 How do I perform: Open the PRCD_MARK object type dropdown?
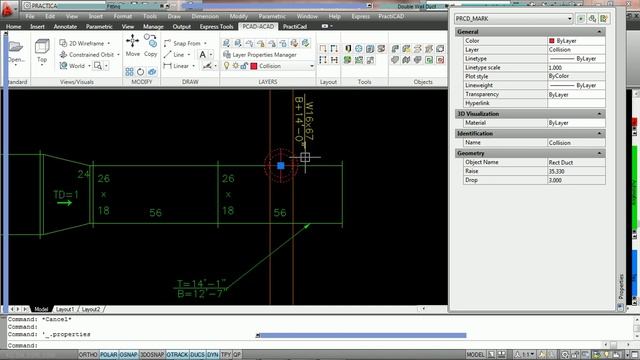(569, 19)
